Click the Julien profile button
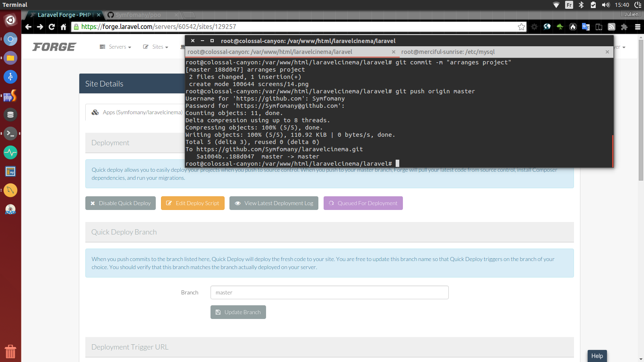 [x=631, y=14]
